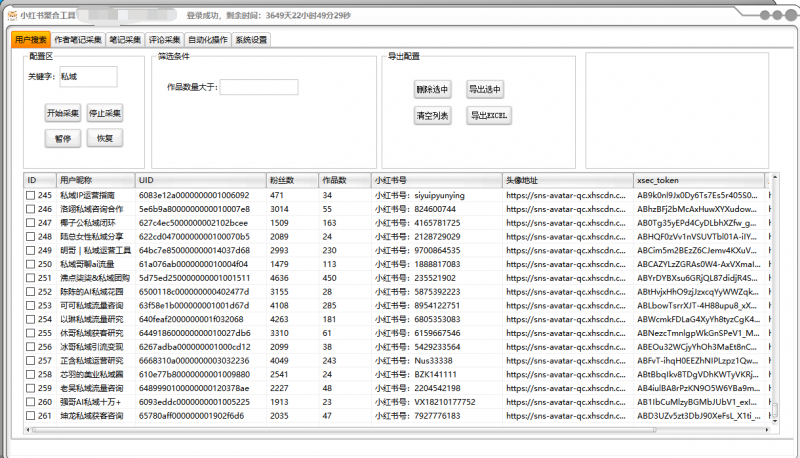Enable checkbox for row 248
The width and height of the screenshot is (800, 458).
pyautogui.click(x=31, y=237)
